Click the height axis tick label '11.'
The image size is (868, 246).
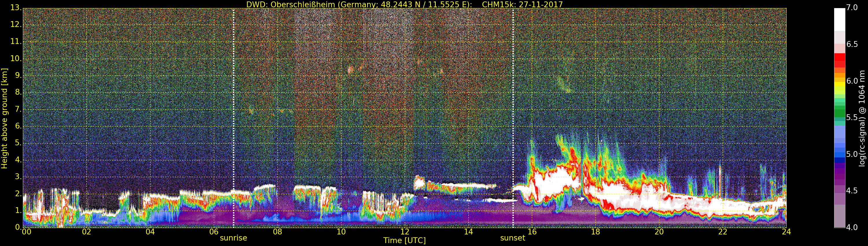click(16, 41)
